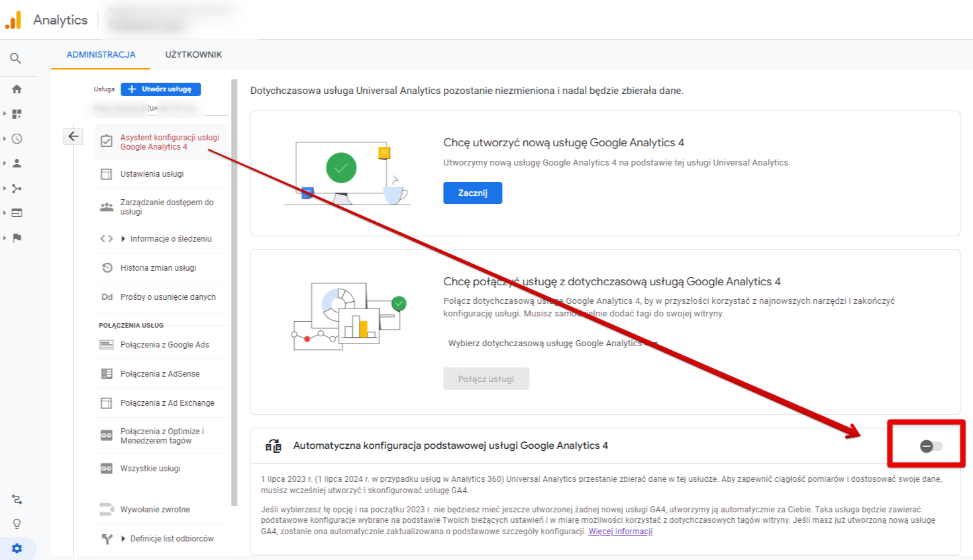Click the Zacznij button
The width and height of the screenshot is (973, 560).
point(473,193)
